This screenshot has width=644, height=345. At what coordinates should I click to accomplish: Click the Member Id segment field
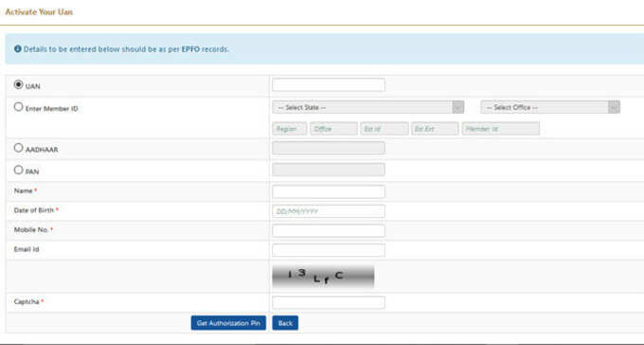(x=501, y=129)
